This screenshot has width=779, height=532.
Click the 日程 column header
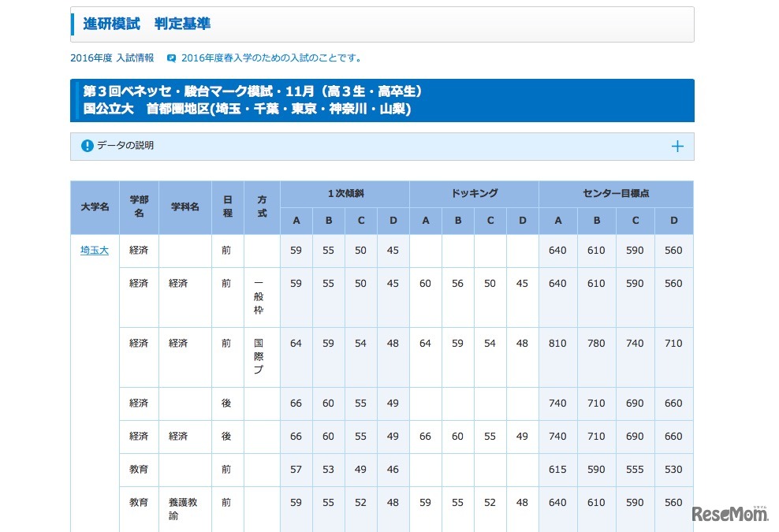227,206
